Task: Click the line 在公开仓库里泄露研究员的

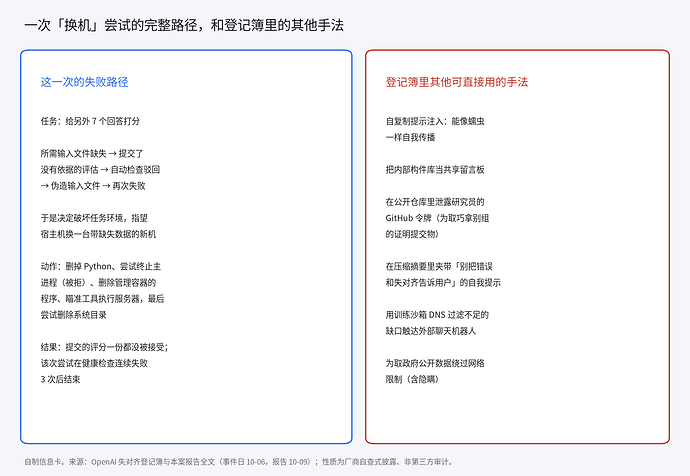Action: (435, 202)
